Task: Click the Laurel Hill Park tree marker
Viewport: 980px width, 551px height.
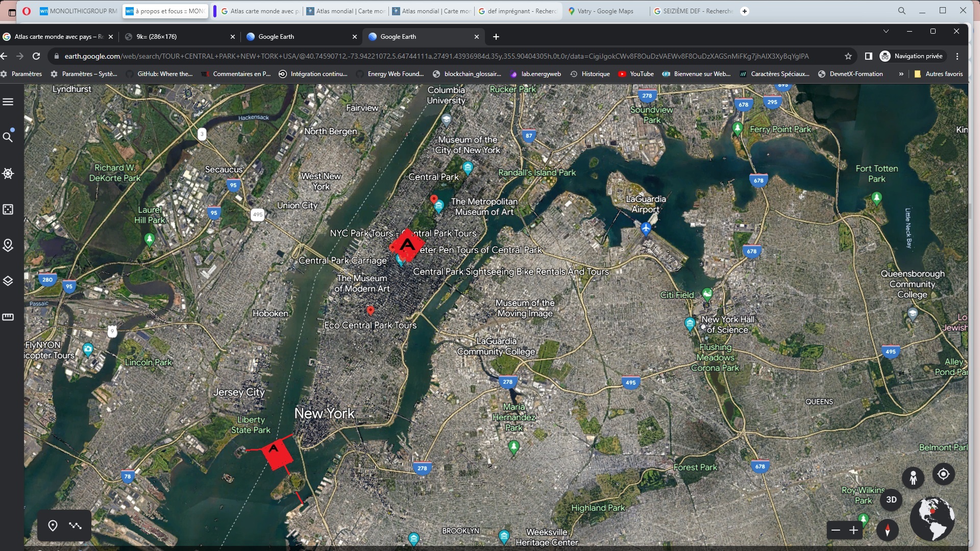Action: coord(149,239)
